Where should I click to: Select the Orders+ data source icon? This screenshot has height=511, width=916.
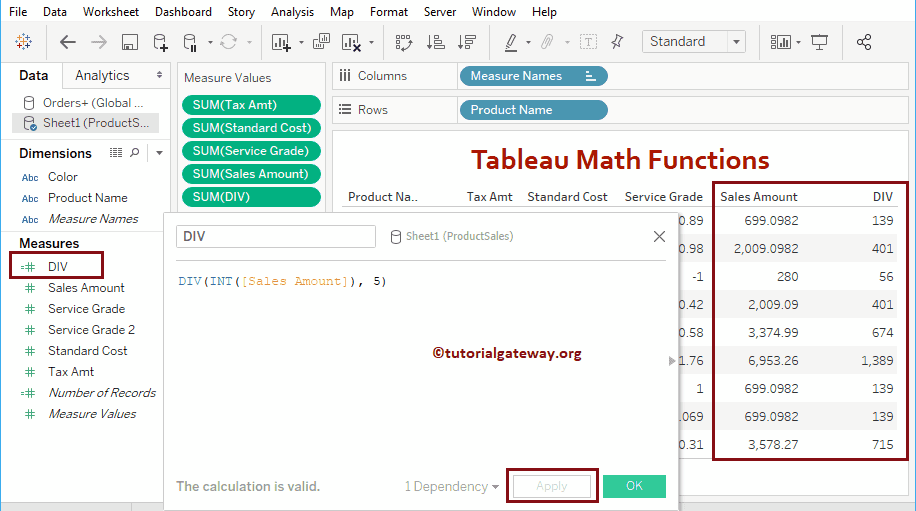coord(29,103)
